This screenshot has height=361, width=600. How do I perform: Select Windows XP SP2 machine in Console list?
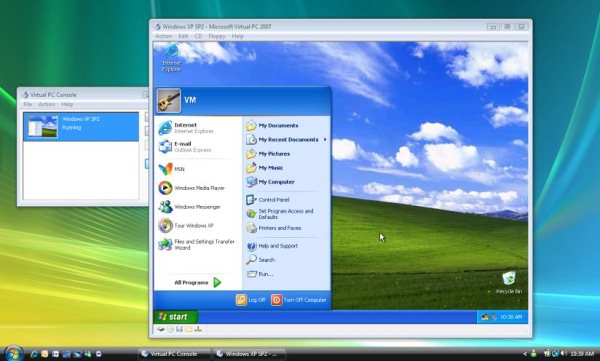click(81, 126)
